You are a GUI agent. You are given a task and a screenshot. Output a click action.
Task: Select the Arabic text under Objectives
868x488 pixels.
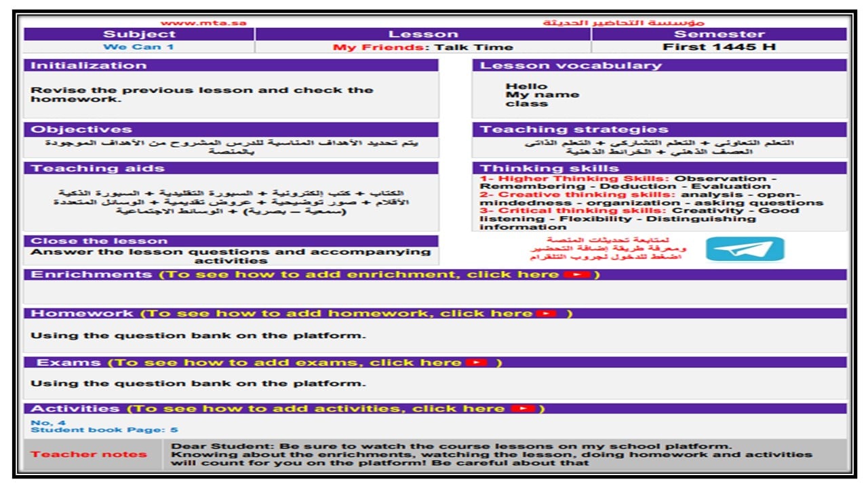tap(231, 148)
